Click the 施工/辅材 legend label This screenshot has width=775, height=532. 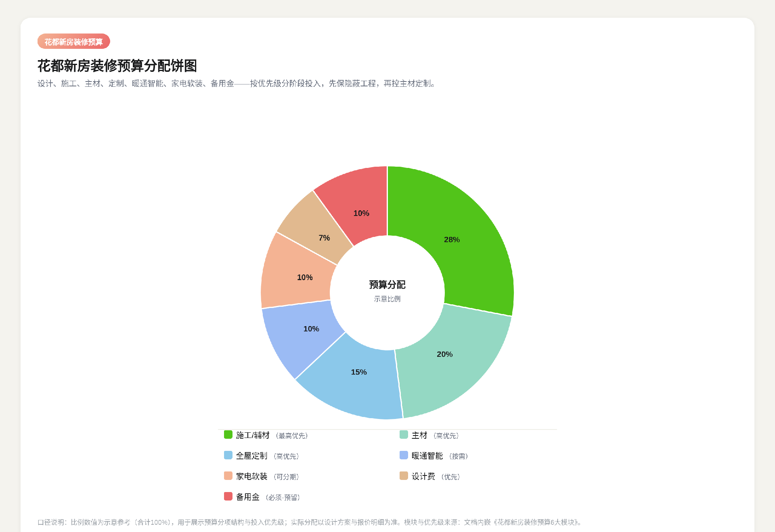tap(253, 435)
